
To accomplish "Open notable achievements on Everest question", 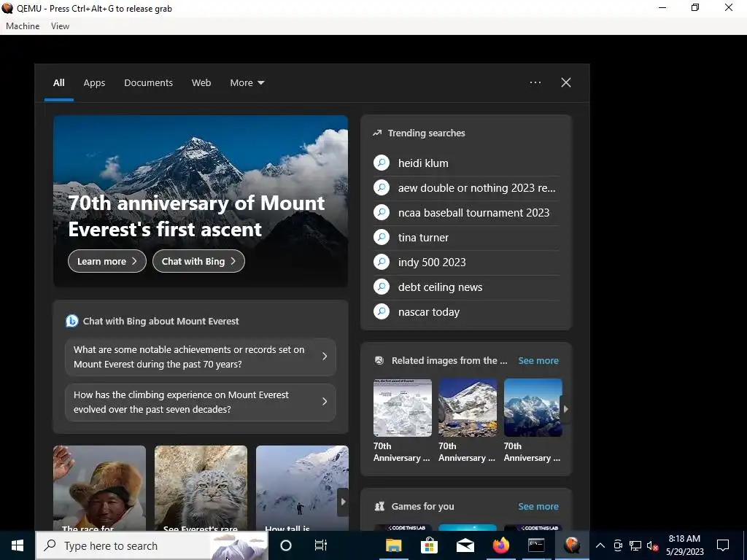I will [x=200, y=357].
